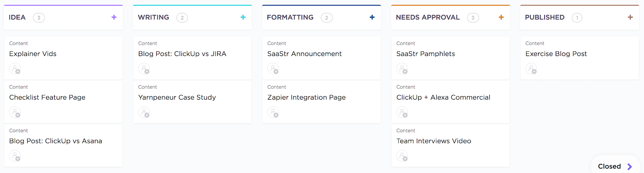Viewport: 644px width, 173px height.
Task: Add a task to the WRITING column
Action: (243, 17)
